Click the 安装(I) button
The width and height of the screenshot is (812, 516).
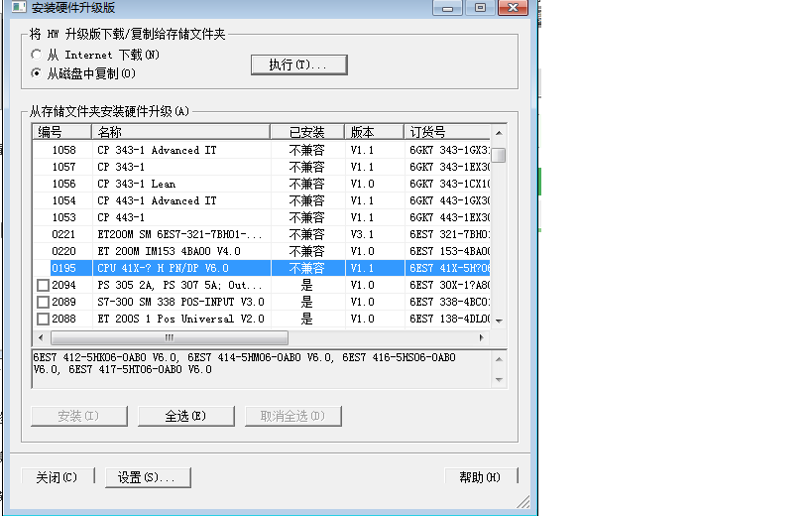point(78,416)
